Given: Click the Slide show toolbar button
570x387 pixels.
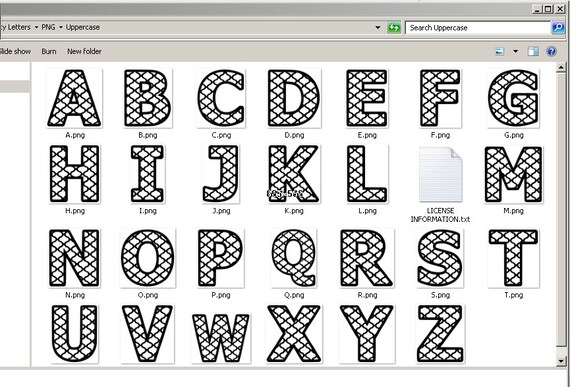Looking at the screenshot, I should click(x=15, y=52).
